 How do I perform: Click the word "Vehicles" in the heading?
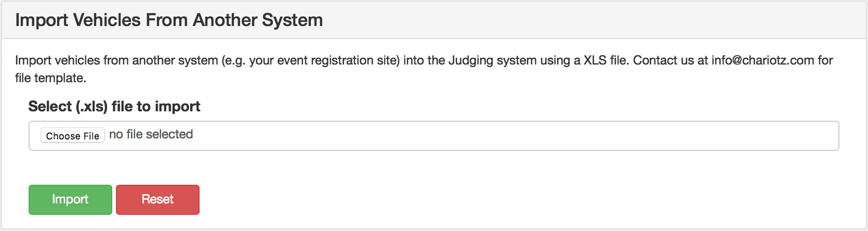pos(107,20)
